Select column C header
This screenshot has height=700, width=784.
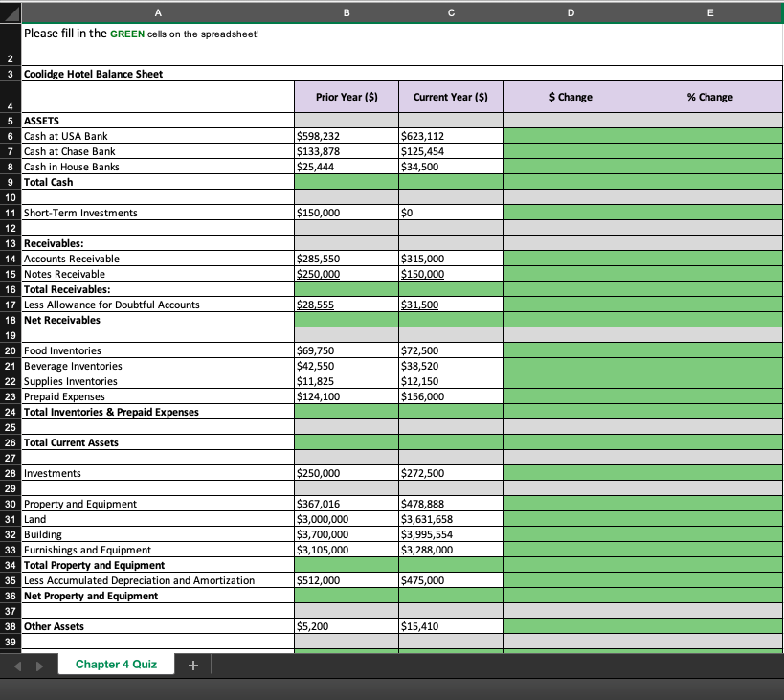451,13
